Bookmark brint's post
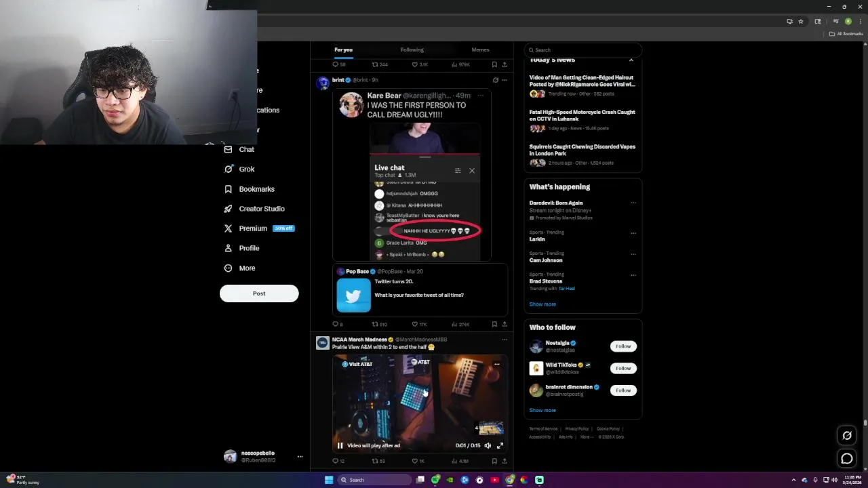 494,325
